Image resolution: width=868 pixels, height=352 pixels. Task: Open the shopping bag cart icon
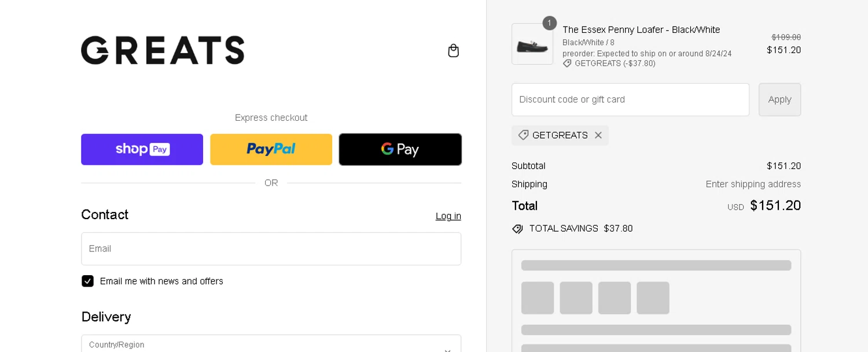(454, 51)
